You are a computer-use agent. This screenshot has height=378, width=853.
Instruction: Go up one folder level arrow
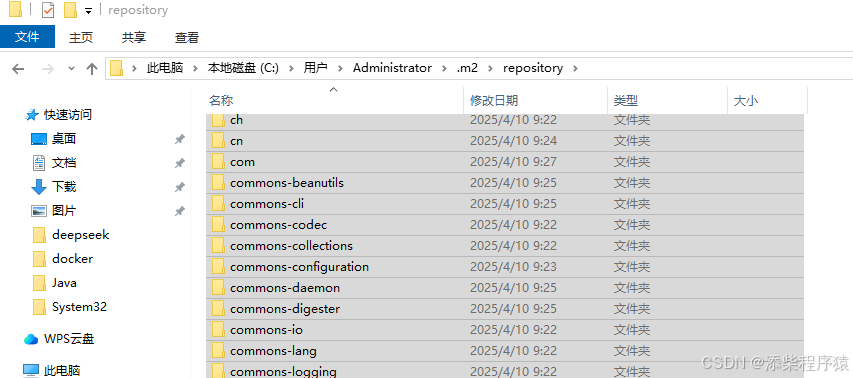pos(91,69)
